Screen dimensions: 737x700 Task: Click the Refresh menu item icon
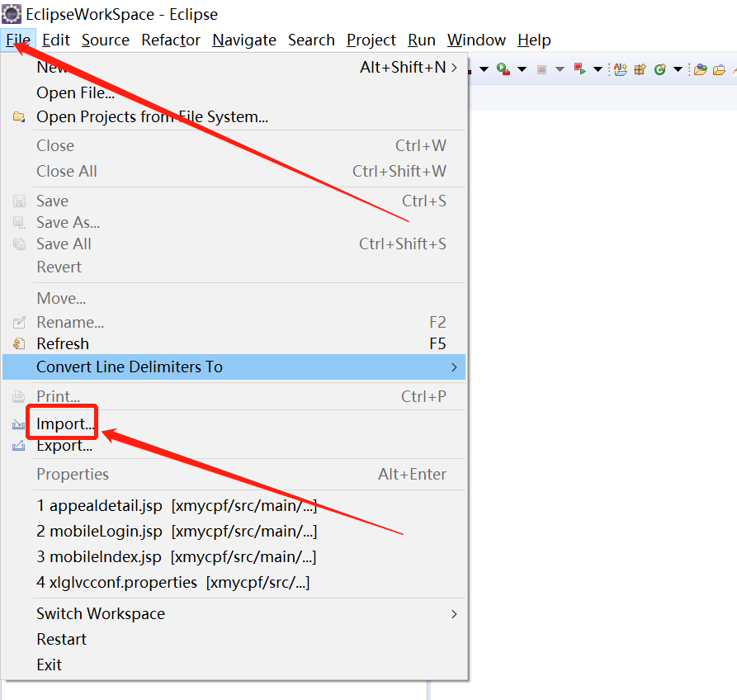(x=19, y=343)
